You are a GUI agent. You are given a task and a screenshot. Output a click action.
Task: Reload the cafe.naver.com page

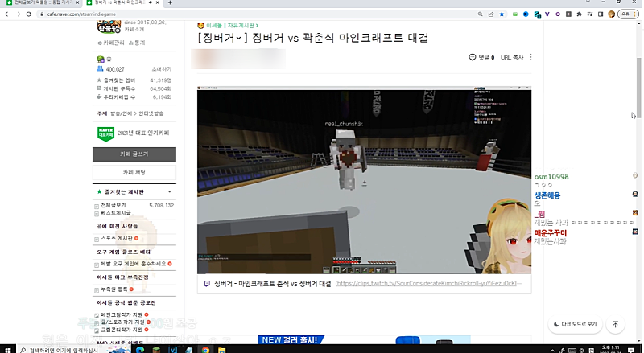(x=28, y=14)
